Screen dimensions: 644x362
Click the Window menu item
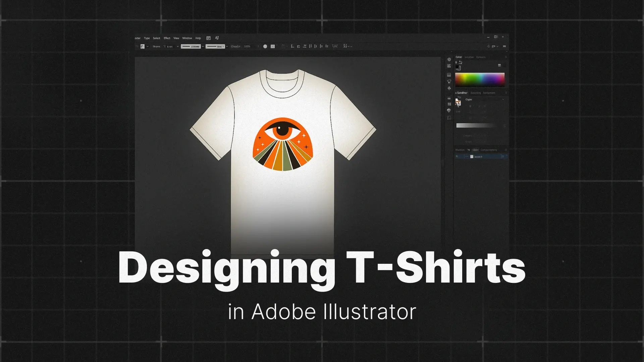tap(187, 38)
